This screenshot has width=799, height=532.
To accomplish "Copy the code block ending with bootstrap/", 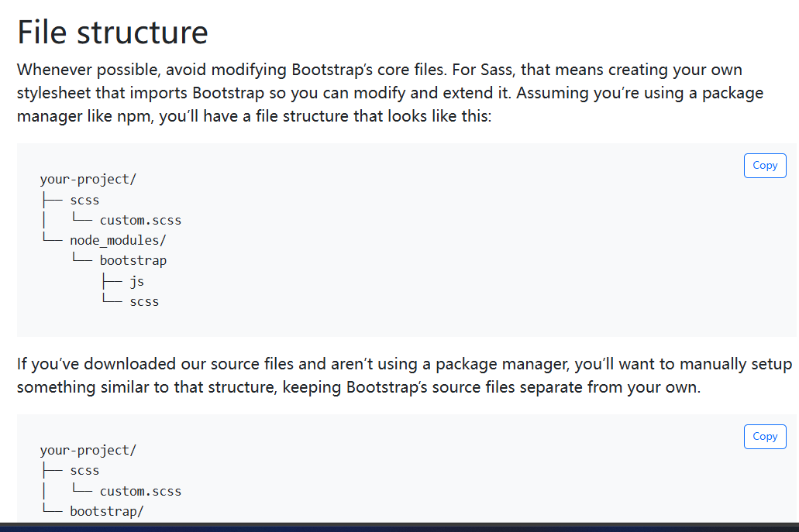I will (x=764, y=436).
